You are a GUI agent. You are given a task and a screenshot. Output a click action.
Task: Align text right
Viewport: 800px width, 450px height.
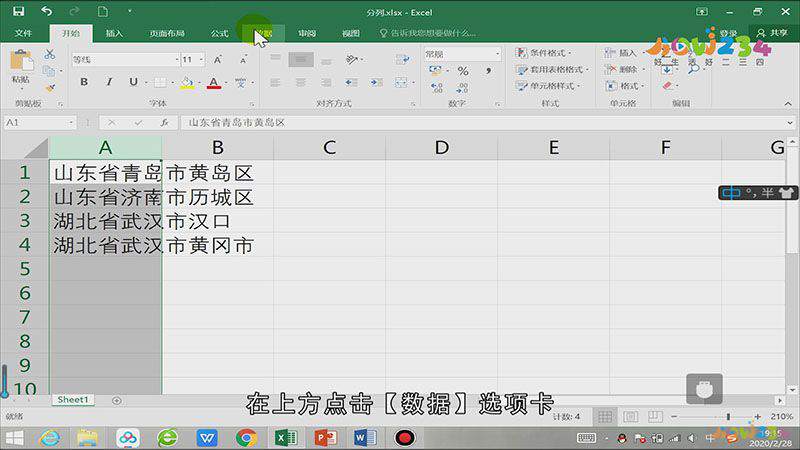[x=326, y=82]
